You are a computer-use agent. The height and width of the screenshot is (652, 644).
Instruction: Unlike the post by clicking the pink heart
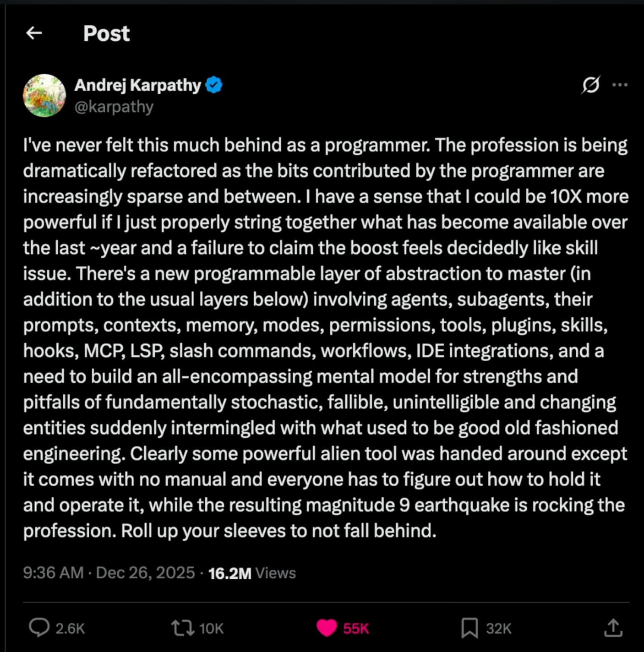pos(327,628)
